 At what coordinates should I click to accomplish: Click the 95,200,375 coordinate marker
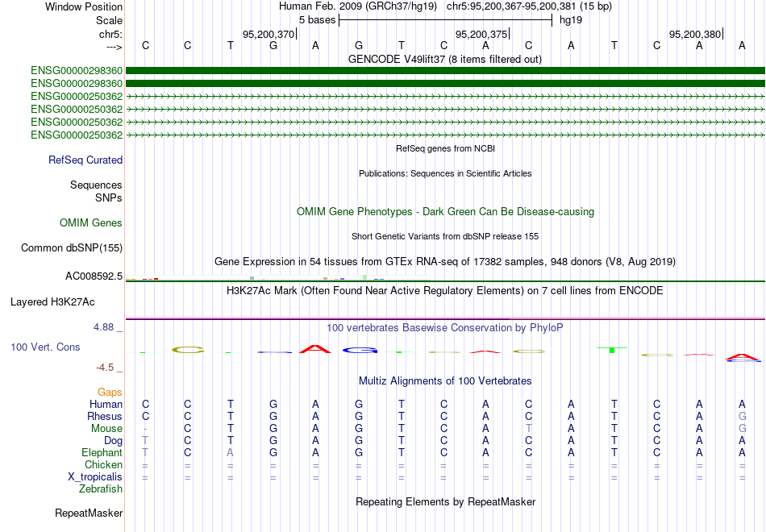(x=481, y=34)
